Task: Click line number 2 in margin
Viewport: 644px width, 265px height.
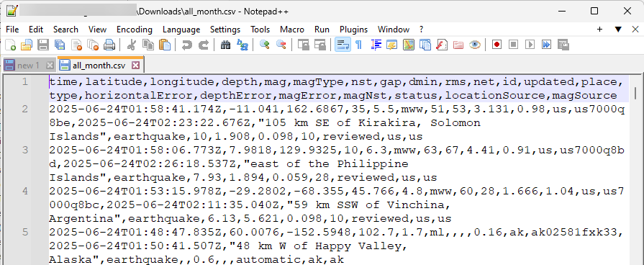Action: point(25,109)
